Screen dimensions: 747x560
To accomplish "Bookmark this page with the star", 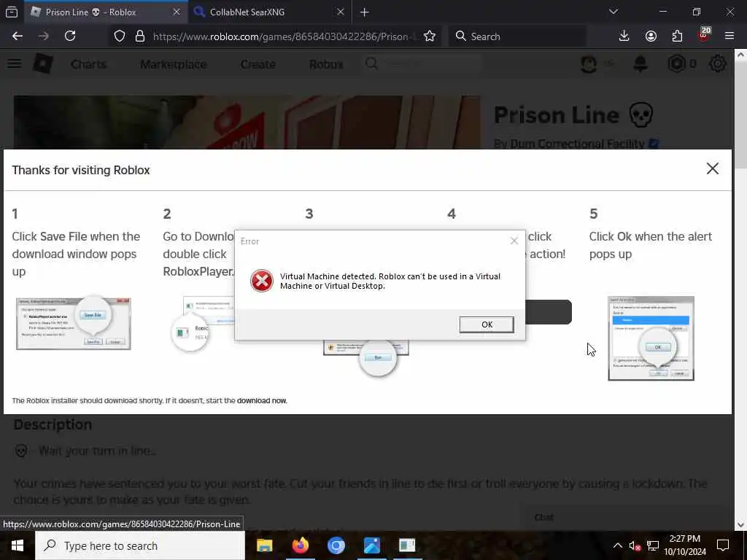I will (x=429, y=36).
